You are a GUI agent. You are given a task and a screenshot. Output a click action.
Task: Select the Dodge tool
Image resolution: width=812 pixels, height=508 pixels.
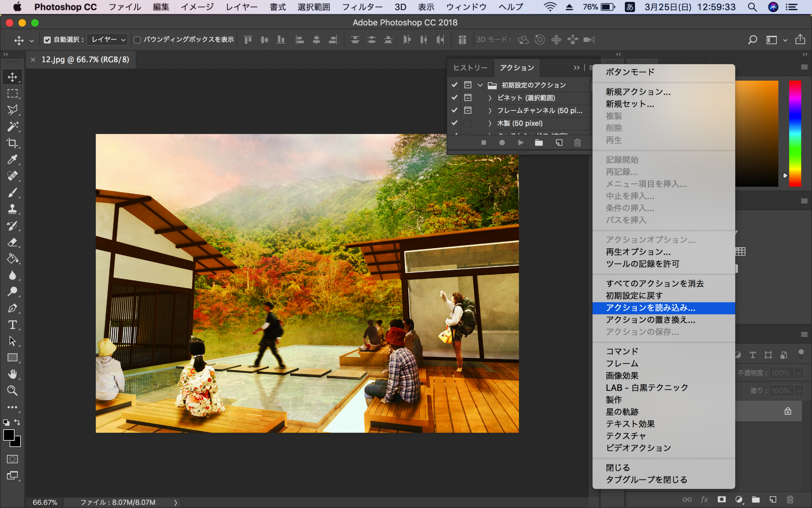(x=12, y=292)
